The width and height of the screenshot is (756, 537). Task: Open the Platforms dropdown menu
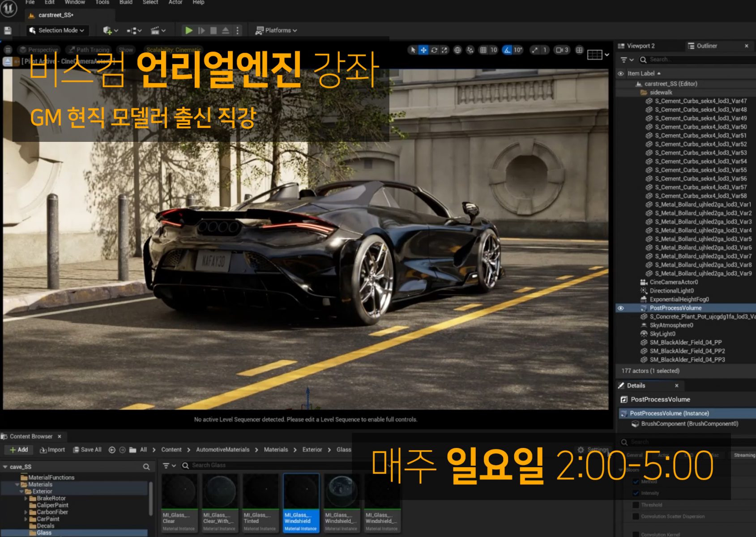coord(276,30)
